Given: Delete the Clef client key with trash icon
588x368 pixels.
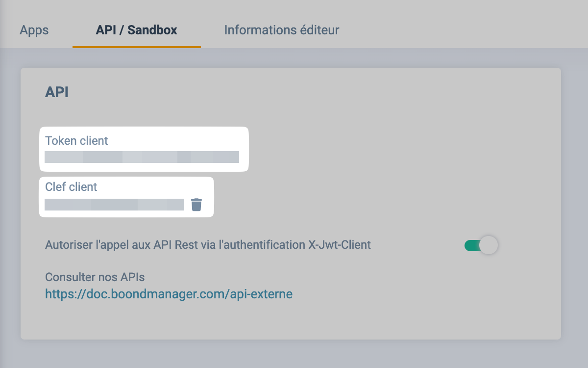Looking at the screenshot, I should [196, 205].
